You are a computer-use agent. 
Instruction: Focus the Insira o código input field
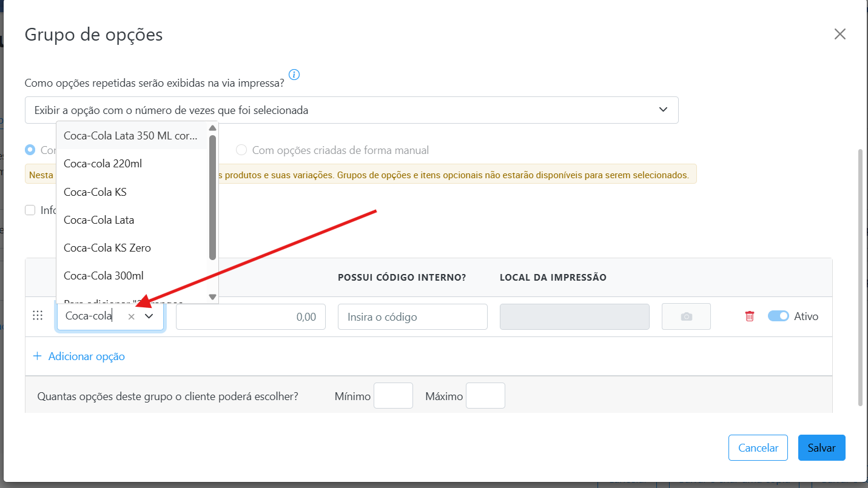[x=412, y=316]
